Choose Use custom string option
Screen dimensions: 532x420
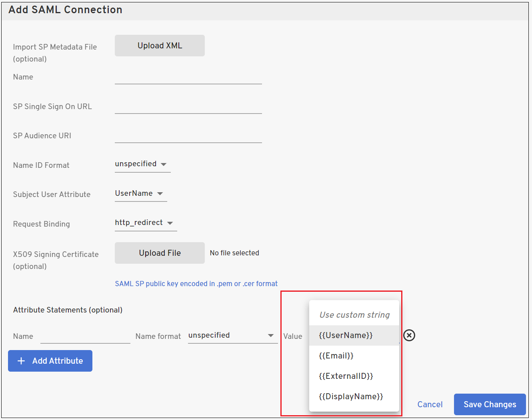(354, 315)
